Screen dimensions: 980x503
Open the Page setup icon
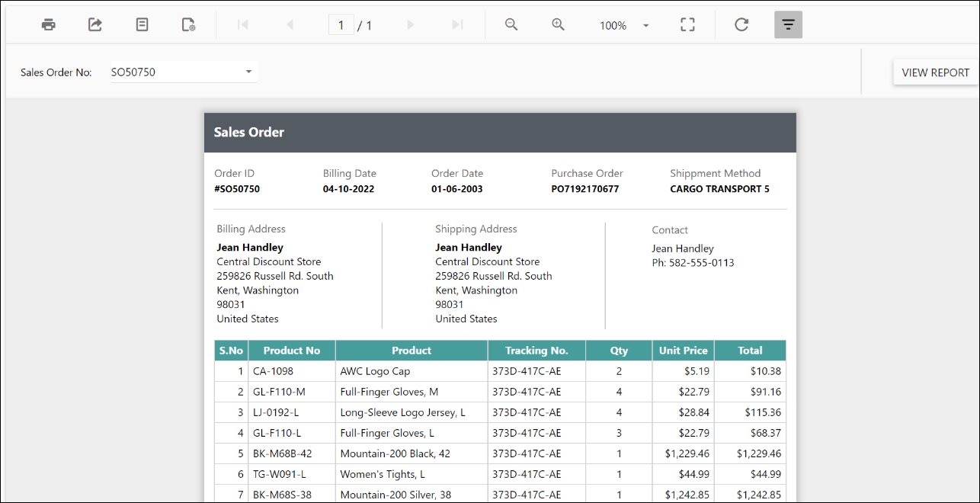pyautogui.click(x=189, y=24)
